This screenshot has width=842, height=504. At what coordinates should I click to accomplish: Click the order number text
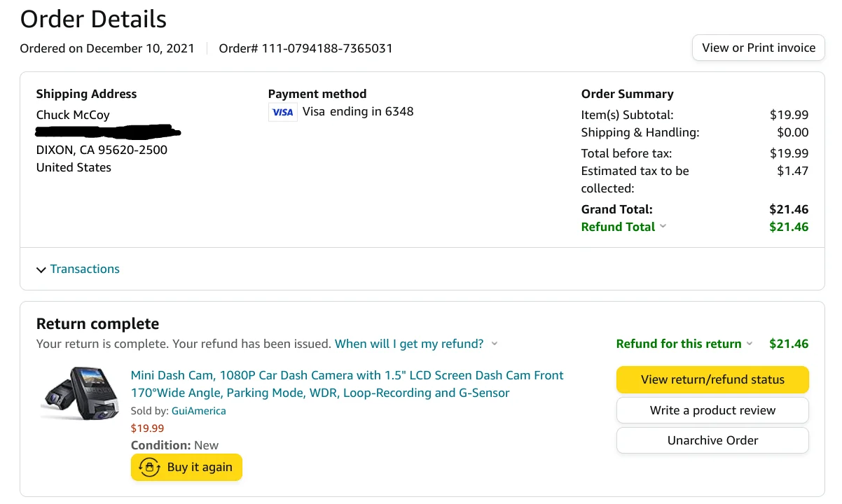[305, 48]
